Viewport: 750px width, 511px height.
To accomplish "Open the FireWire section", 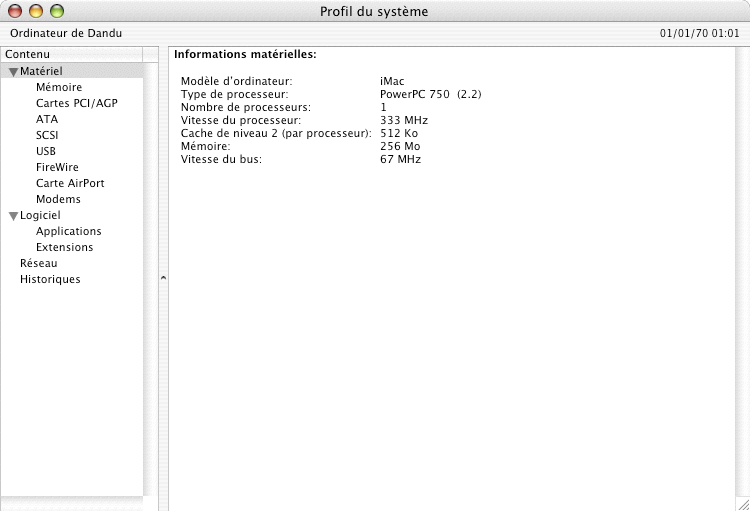I will click(x=57, y=167).
